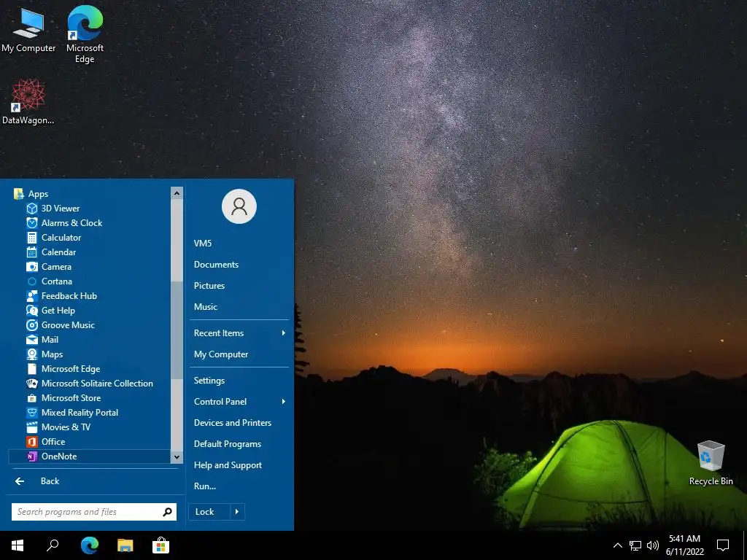Click the Apps list scrollbar thumb

click(177, 330)
